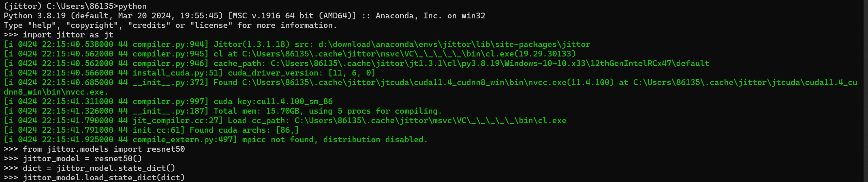
Task: Click the "dict = jittor_model.state_dict()" line
Action: (99, 168)
